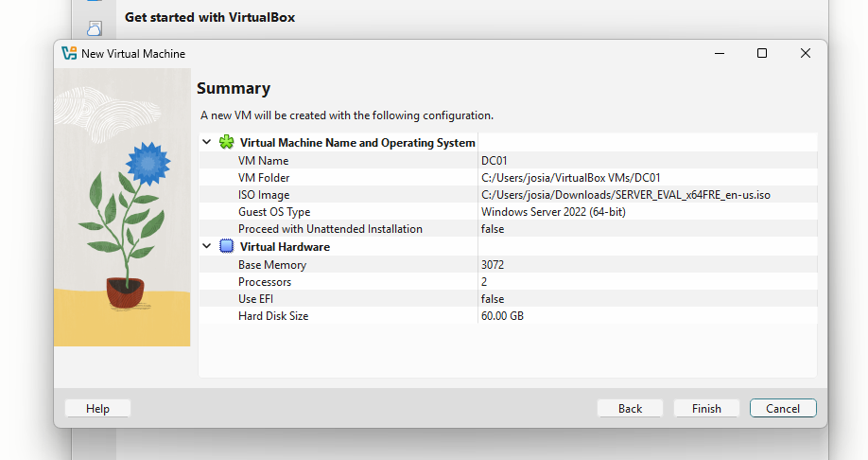Select the VM Name row label
This screenshot has width=868, height=460.
[264, 161]
